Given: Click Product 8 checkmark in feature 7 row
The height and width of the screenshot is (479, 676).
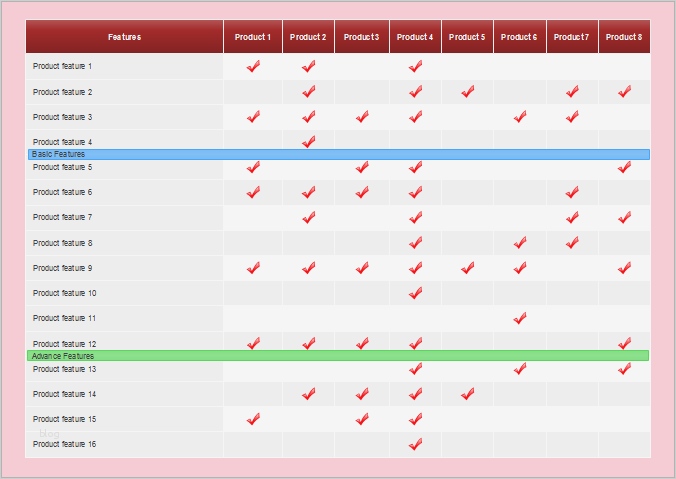Looking at the screenshot, I should (x=624, y=217).
